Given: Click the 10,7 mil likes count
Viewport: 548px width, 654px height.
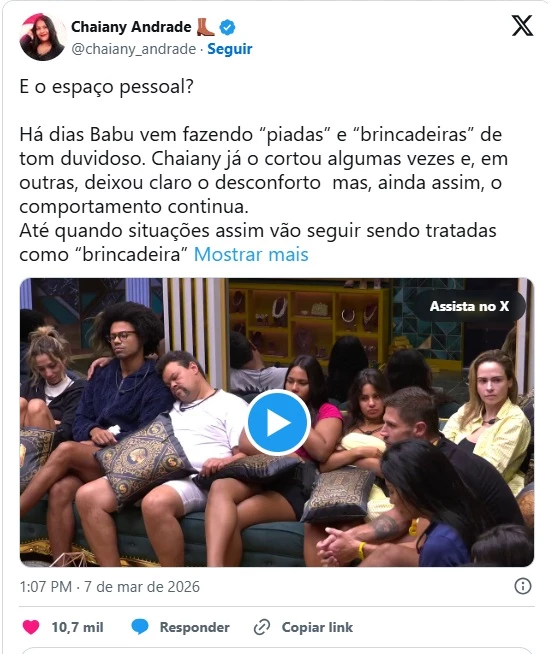Looking at the screenshot, I should tap(78, 627).
